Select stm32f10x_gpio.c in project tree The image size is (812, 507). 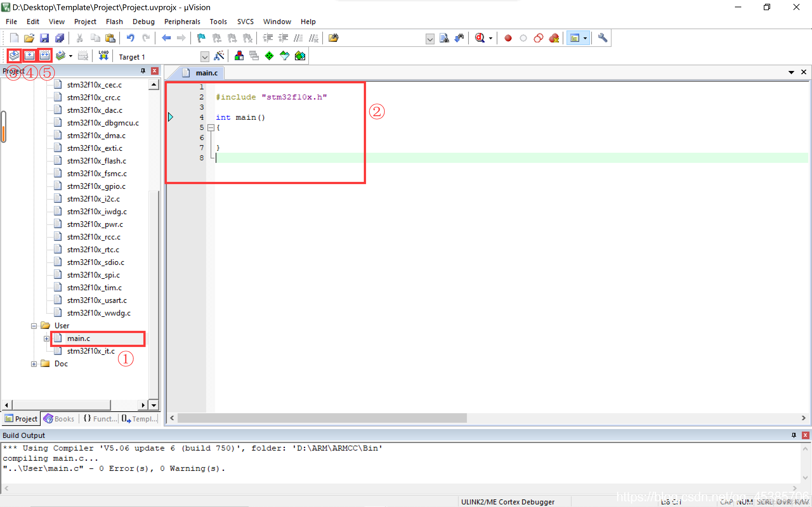point(96,186)
